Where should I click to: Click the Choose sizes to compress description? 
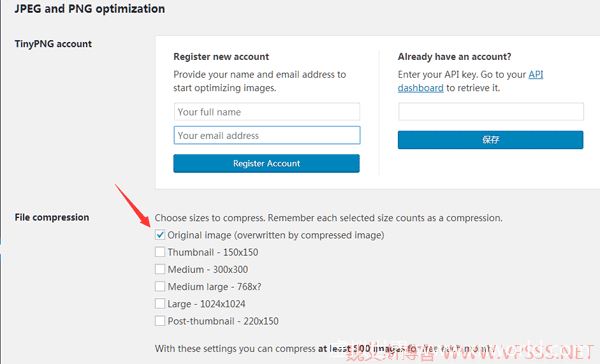[x=329, y=218]
